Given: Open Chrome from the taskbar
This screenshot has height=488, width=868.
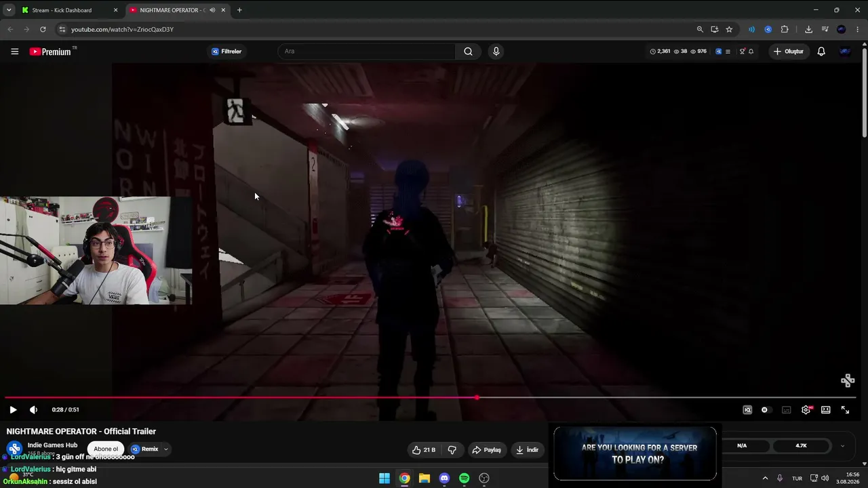Looking at the screenshot, I should pyautogui.click(x=404, y=479).
